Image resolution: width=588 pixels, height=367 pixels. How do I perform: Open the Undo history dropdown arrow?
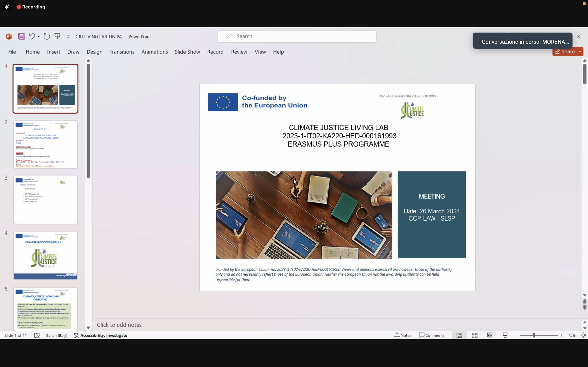pyautogui.click(x=39, y=37)
